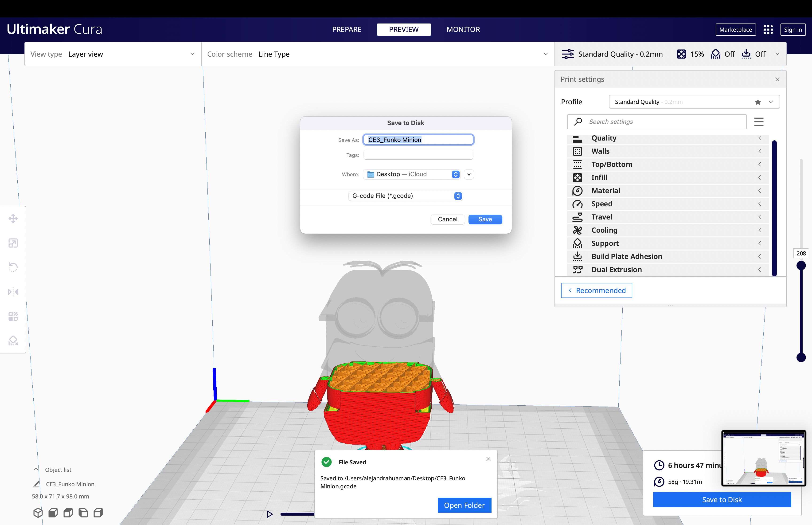812x525 pixels.
Task: Click the Sign in button
Action: pyautogui.click(x=793, y=30)
